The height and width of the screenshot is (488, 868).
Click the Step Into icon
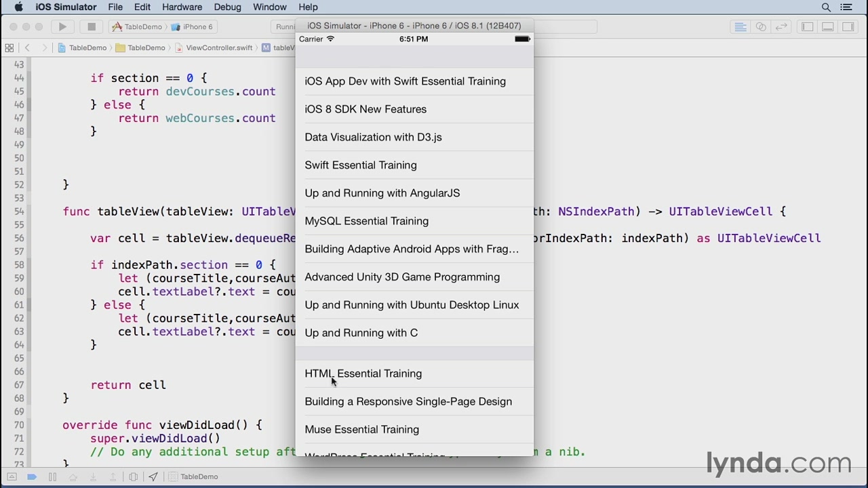click(x=93, y=476)
